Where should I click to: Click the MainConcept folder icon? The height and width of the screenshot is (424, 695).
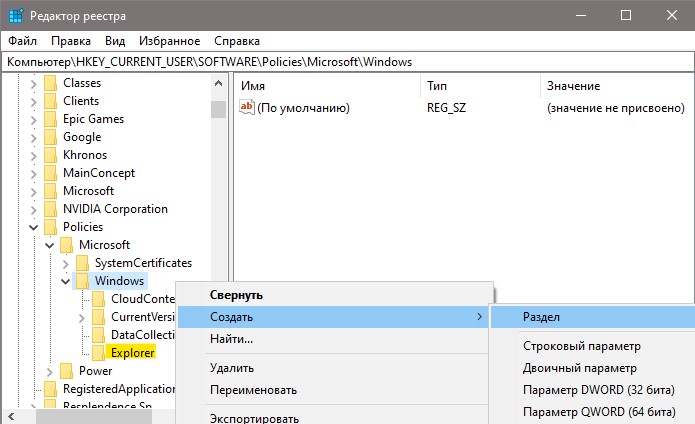(x=51, y=173)
